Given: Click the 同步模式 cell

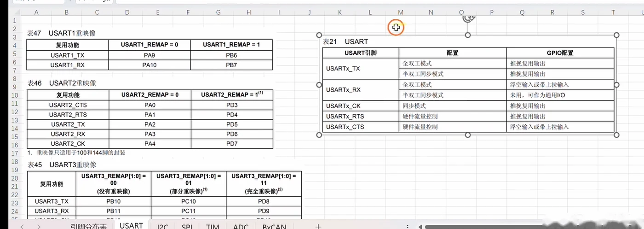Looking at the screenshot, I should [x=453, y=106].
